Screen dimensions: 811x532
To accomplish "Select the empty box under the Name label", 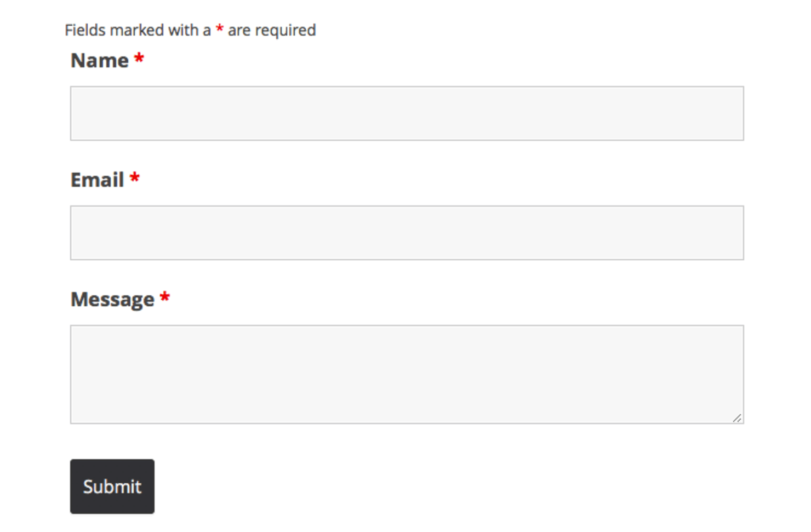I will (x=407, y=113).
